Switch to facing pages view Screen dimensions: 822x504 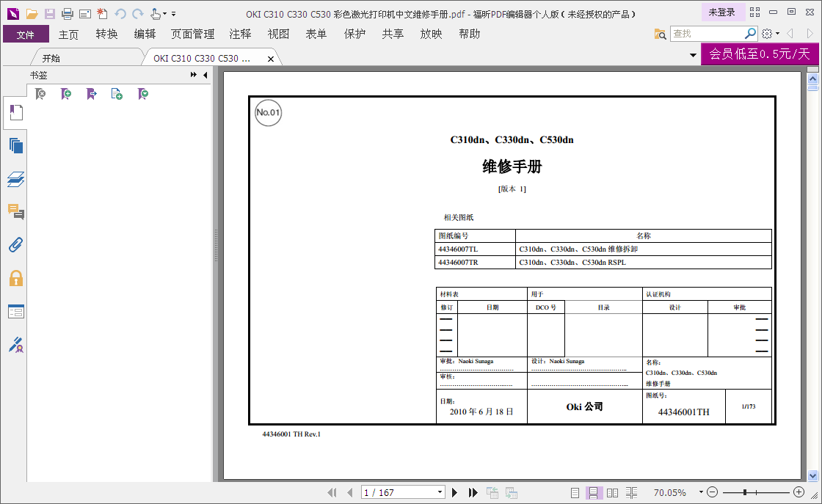[x=612, y=493]
